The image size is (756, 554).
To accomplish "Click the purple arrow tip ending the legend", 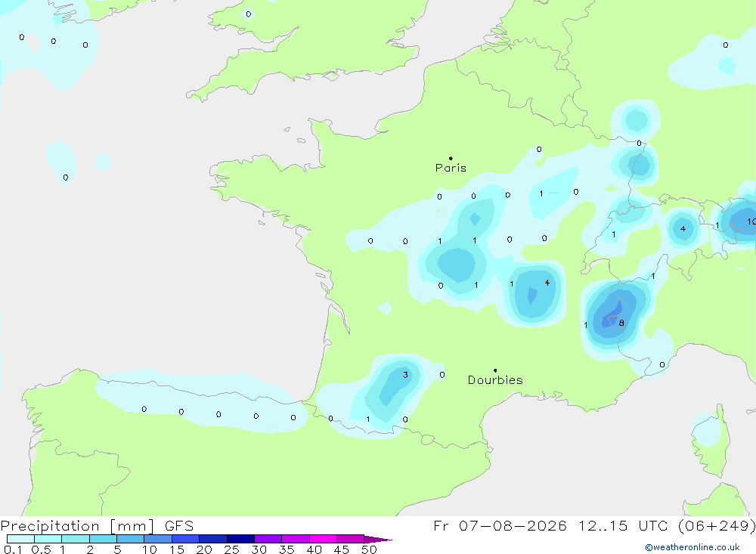I will click(x=377, y=540).
